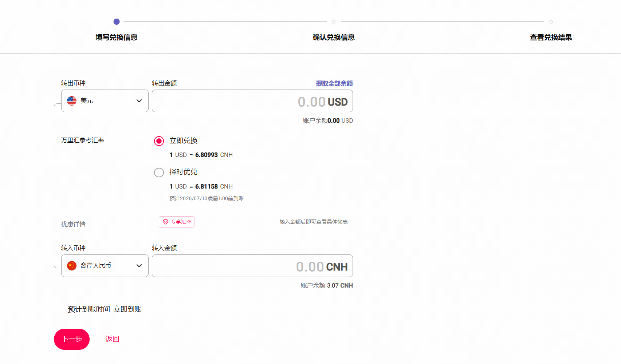Viewport: 621px width, 364px height.
Task: Click the 下一步 button
Action: click(72, 339)
